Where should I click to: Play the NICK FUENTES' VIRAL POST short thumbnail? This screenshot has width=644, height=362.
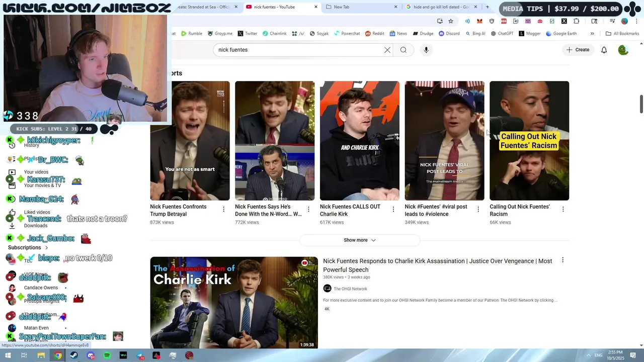445,141
